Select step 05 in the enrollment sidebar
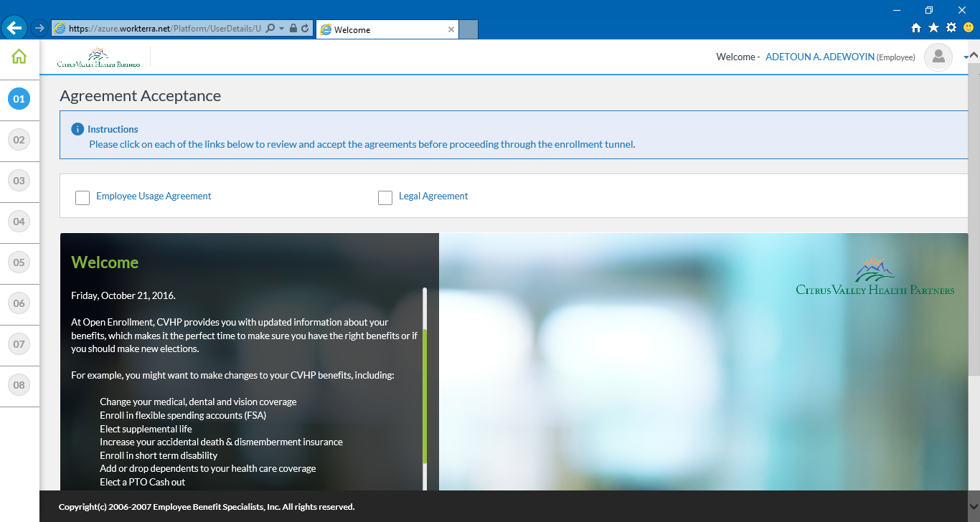 tap(19, 262)
